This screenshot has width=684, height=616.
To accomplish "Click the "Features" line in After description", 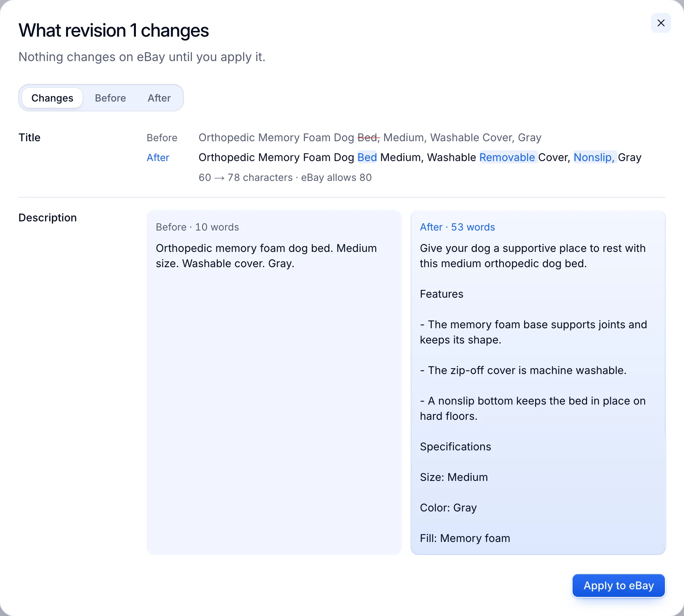I will point(442,294).
